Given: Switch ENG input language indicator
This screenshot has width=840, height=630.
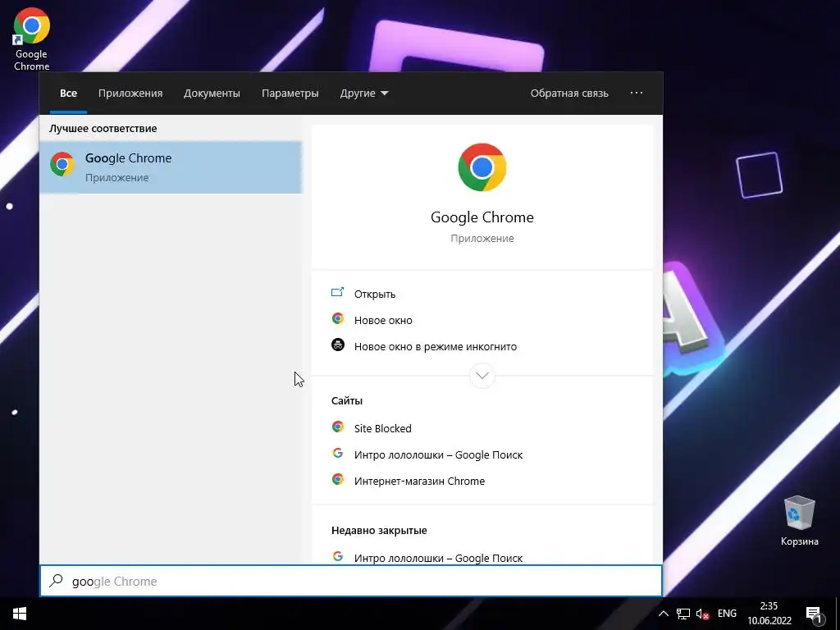Looking at the screenshot, I should pyautogui.click(x=727, y=614).
